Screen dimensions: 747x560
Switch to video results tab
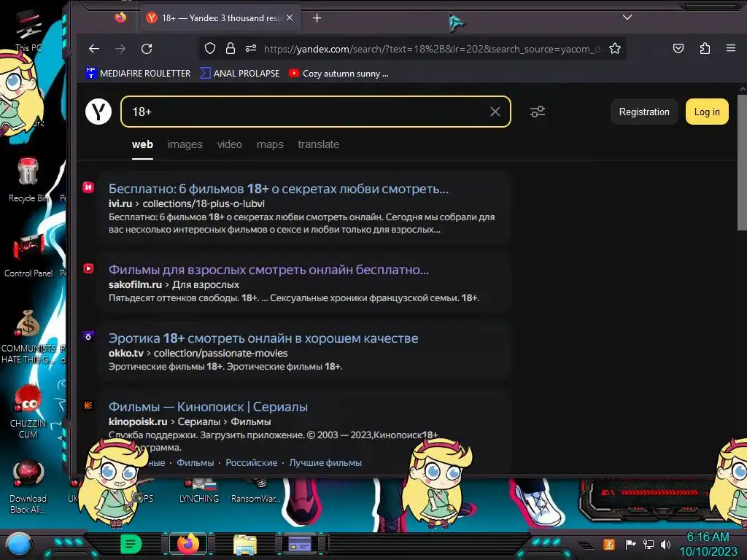tap(230, 144)
